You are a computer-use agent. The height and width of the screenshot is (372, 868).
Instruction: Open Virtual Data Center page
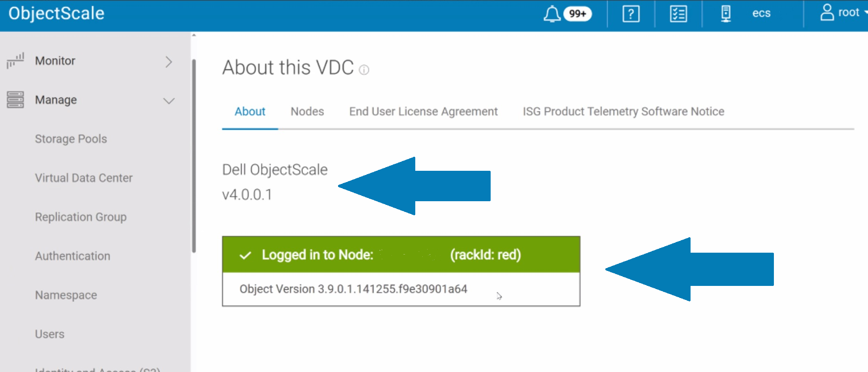tap(83, 178)
